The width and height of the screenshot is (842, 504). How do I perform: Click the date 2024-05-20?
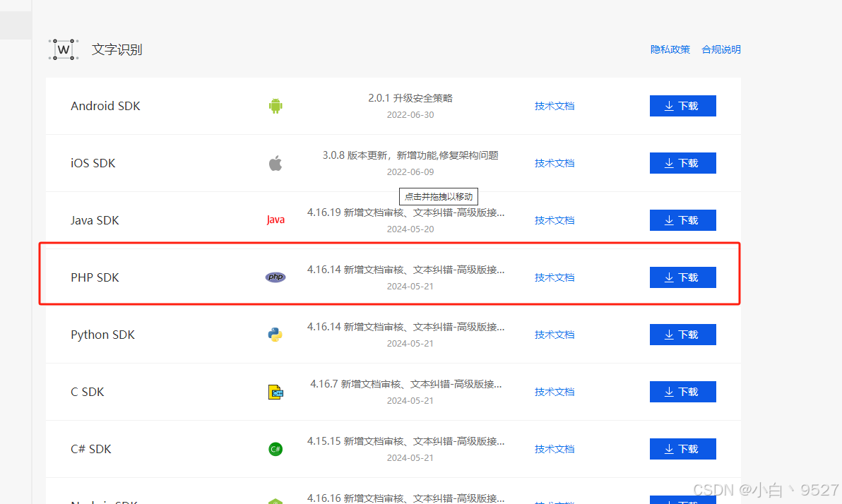click(x=410, y=229)
